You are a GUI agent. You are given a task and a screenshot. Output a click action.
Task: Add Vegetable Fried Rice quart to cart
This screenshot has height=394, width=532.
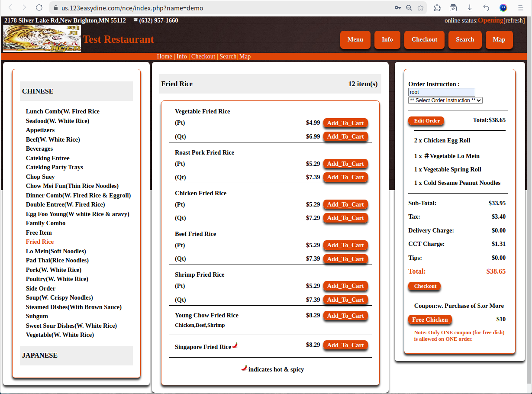[345, 137]
